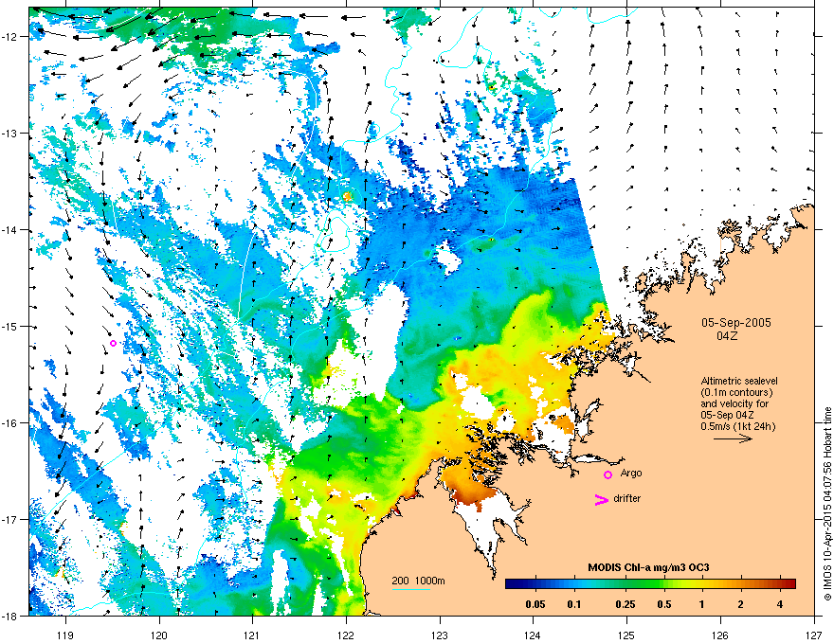Click the latitude label '-17'
834x644 pixels.
pyautogui.click(x=9, y=519)
